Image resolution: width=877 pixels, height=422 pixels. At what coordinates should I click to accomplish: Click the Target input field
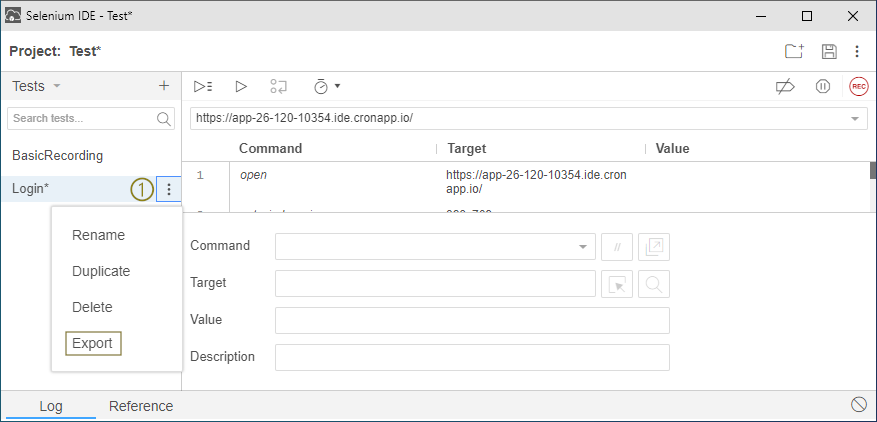coord(435,284)
